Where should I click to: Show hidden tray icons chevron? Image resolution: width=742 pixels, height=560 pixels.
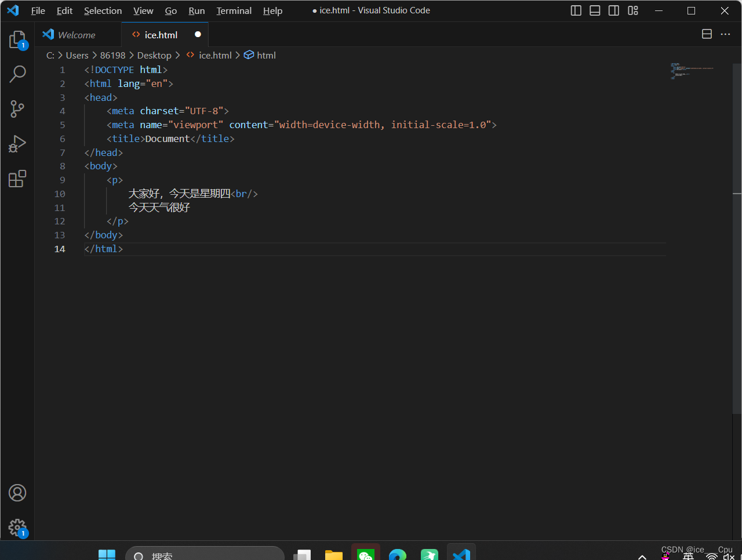click(x=642, y=557)
